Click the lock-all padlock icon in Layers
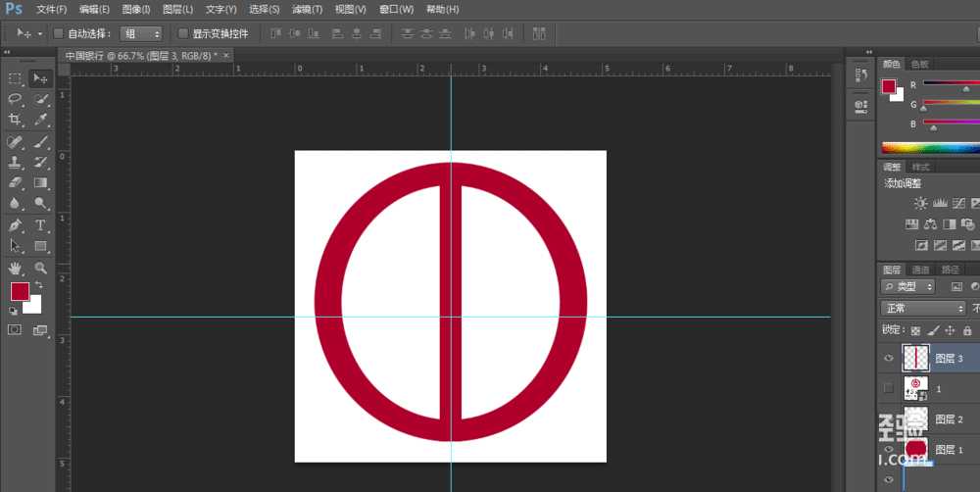 click(x=967, y=331)
